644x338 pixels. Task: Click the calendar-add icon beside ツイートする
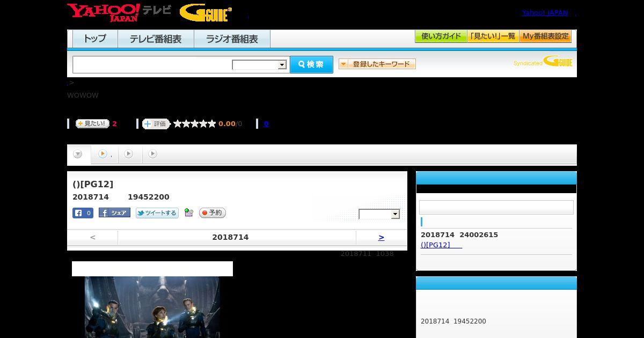[x=188, y=212]
